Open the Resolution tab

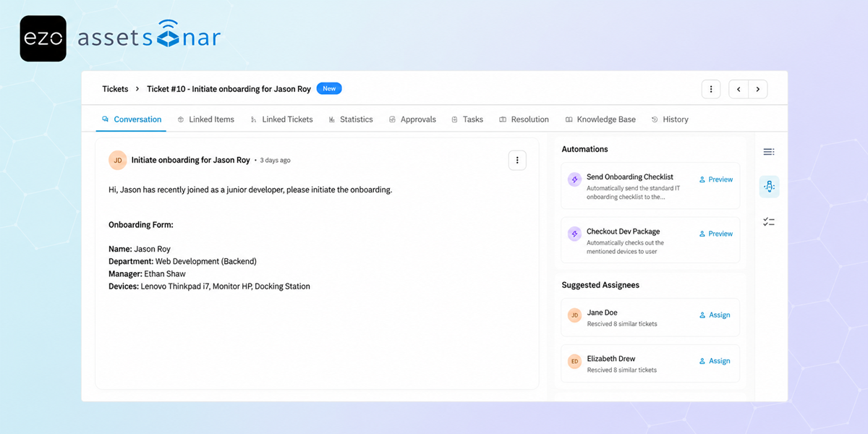[524, 119]
